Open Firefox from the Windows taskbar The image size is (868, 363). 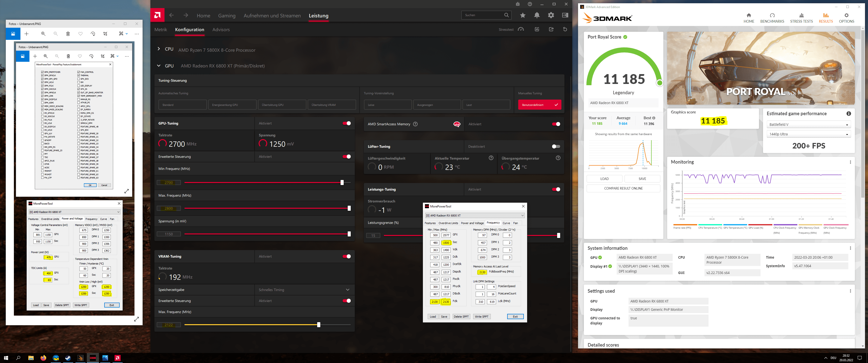[43, 358]
